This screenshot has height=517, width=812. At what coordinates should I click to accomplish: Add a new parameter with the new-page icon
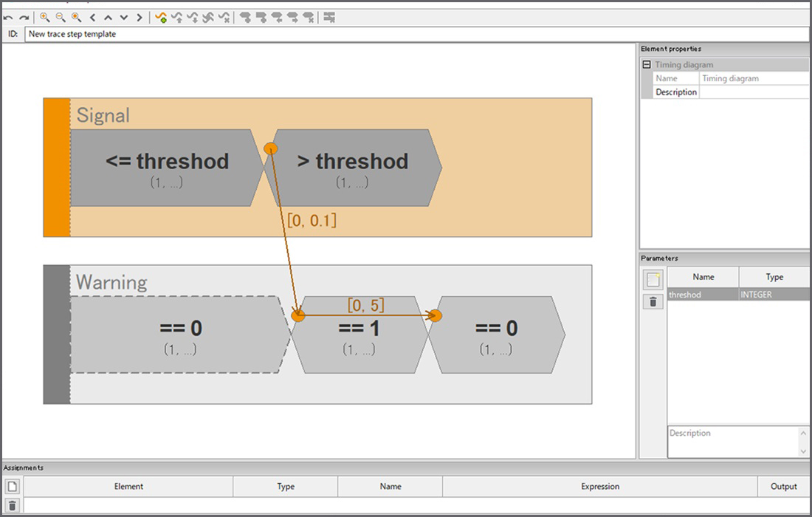click(x=653, y=279)
